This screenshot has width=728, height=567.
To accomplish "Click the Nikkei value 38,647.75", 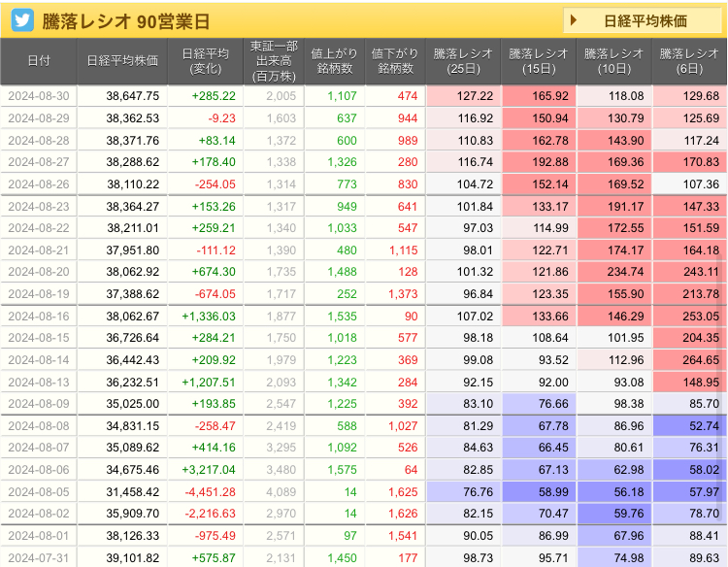I will pyautogui.click(x=132, y=96).
